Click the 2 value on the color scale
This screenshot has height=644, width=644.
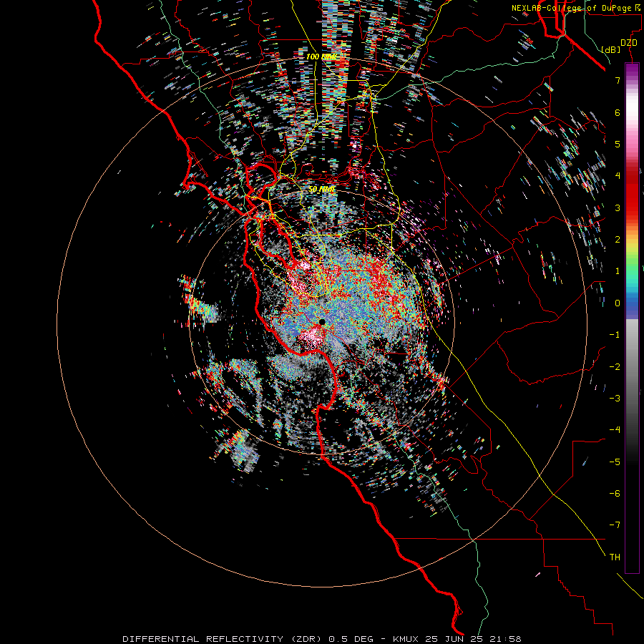coord(618,240)
